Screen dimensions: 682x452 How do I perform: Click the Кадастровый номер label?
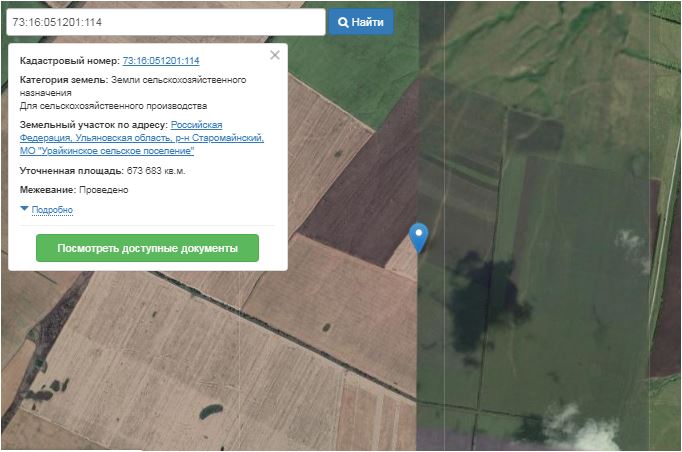[x=69, y=61]
